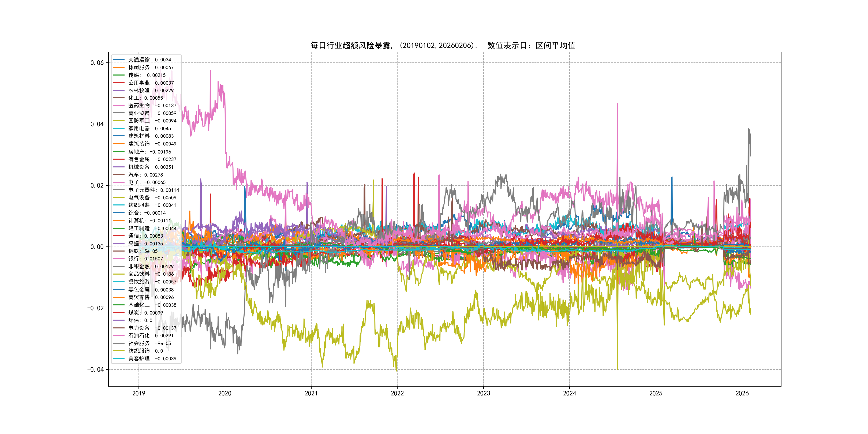Screen dimensions: 868x434
Task: Click the 有色金属 red legend line swatch
Action: pos(119,159)
